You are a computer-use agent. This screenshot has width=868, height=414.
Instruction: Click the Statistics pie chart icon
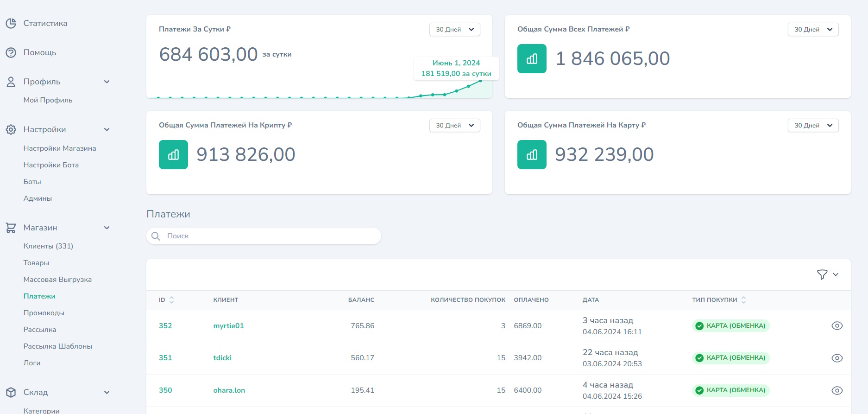click(11, 23)
